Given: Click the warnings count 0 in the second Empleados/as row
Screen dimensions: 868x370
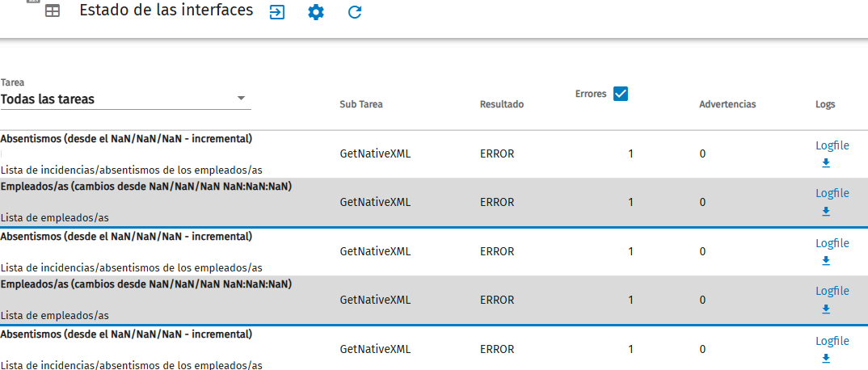Looking at the screenshot, I should 702,301.
